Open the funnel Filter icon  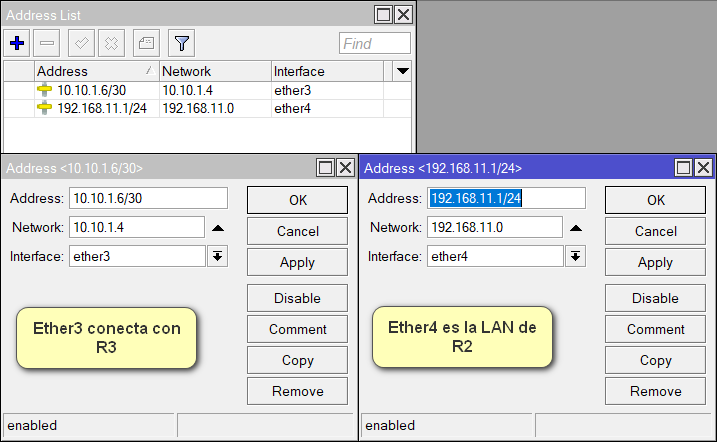pyautogui.click(x=182, y=43)
